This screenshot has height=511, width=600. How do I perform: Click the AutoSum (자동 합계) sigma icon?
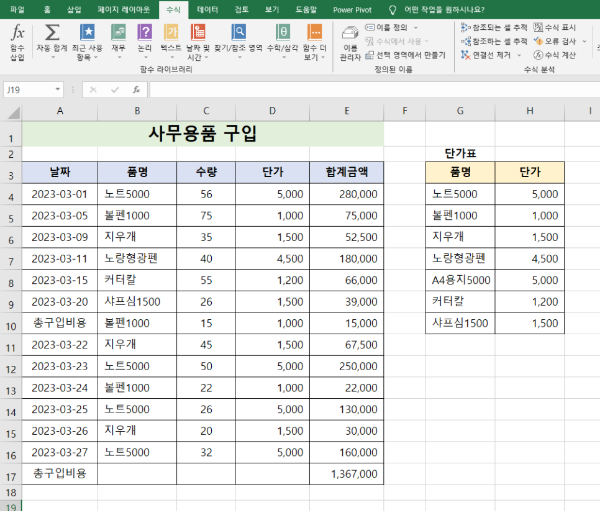coord(52,32)
